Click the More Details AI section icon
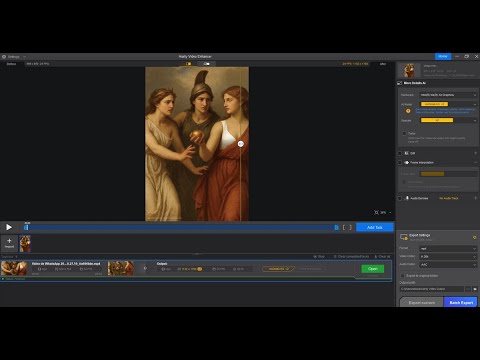This screenshot has height=360, width=480. (399, 83)
